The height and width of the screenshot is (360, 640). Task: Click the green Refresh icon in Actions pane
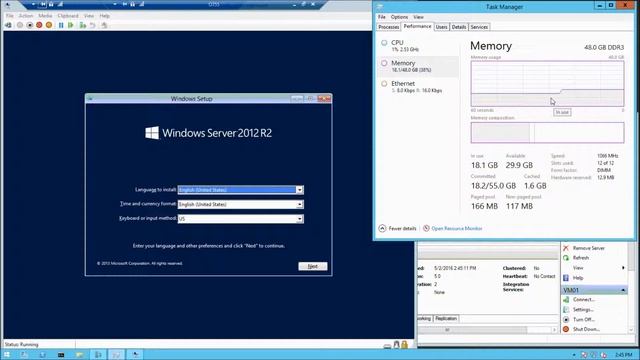click(566, 258)
